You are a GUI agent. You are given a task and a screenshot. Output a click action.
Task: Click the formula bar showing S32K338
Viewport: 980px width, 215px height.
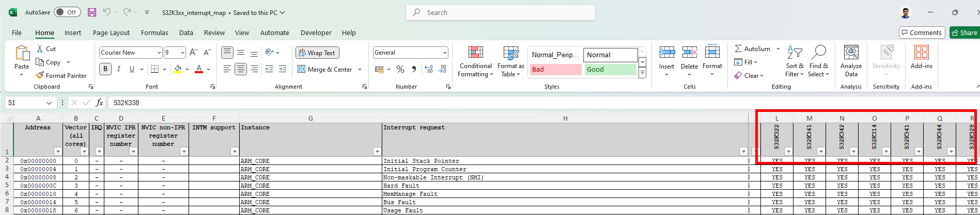tap(542, 103)
